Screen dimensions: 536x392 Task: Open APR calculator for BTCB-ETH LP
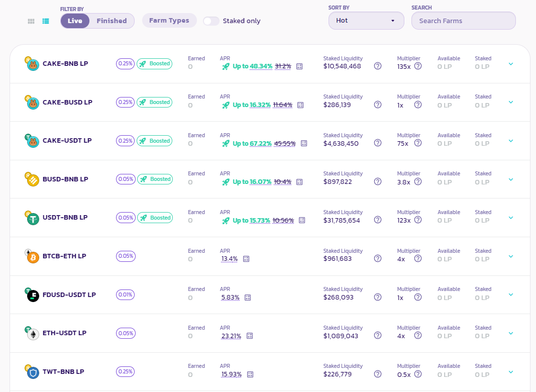(x=246, y=259)
